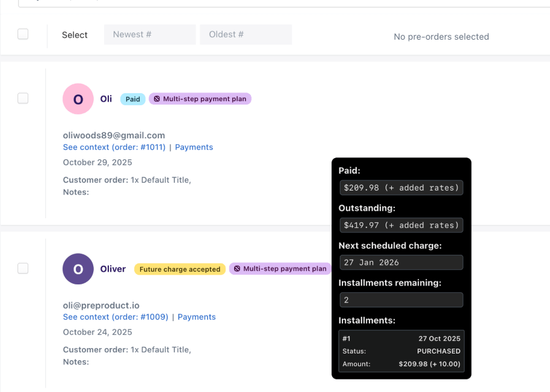The height and width of the screenshot is (392, 550).
Task: Check the checkbox for Oliver's pre-order
Action: coord(23,268)
